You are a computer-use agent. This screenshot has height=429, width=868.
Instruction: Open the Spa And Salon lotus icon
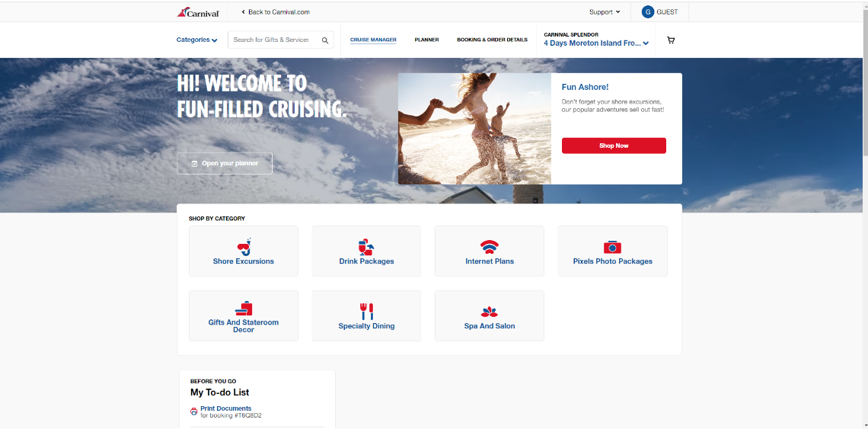(490, 312)
